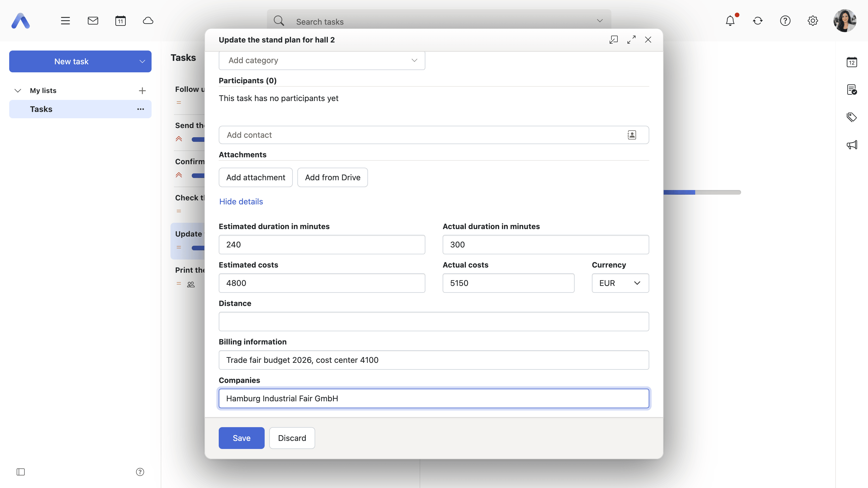Click the App Suite logo
The width and height of the screenshot is (868, 488).
(21, 21)
